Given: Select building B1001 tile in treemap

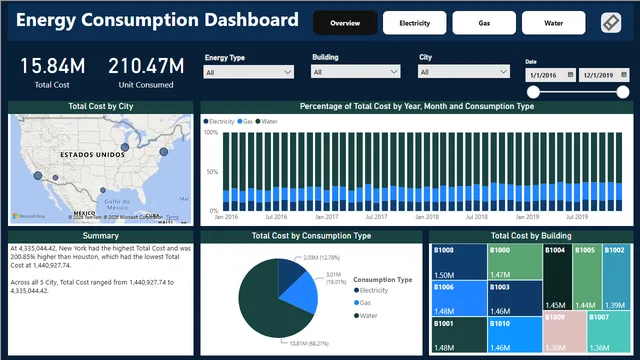Looking at the screenshot, I should click(459, 335).
